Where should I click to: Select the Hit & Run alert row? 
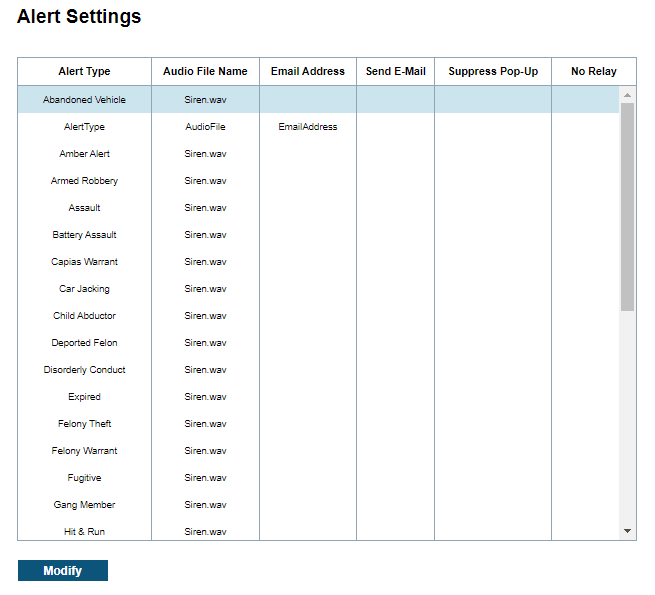tap(85, 532)
